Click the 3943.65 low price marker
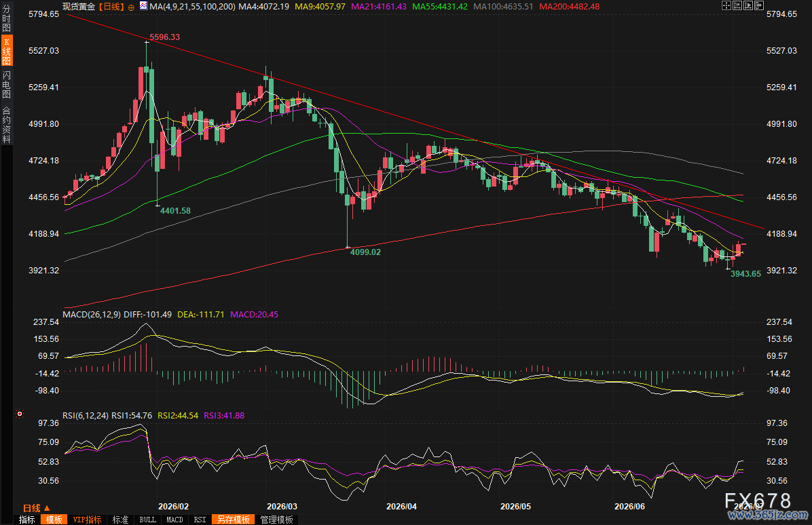Image resolution: width=812 pixels, height=525 pixels. point(745,273)
